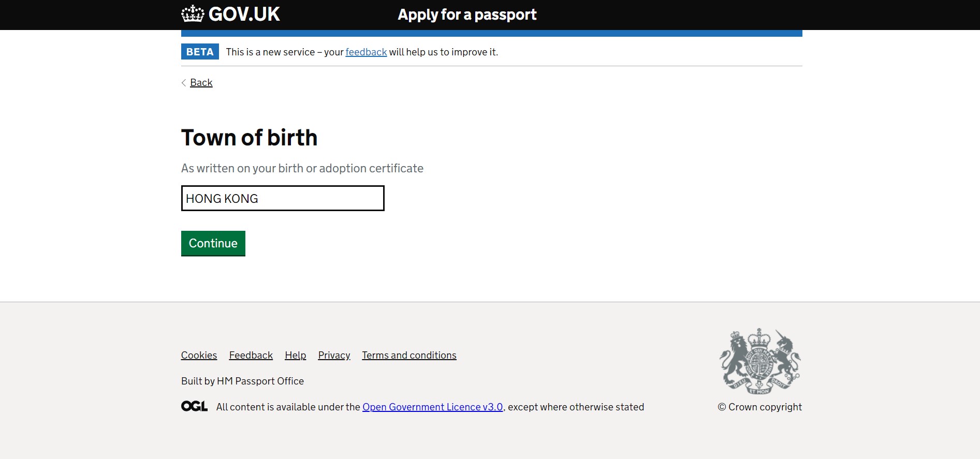Image resolution: width=980 pixels, height=459 pixels.
Task: Focus the town of birth input field
Action: 283,198
